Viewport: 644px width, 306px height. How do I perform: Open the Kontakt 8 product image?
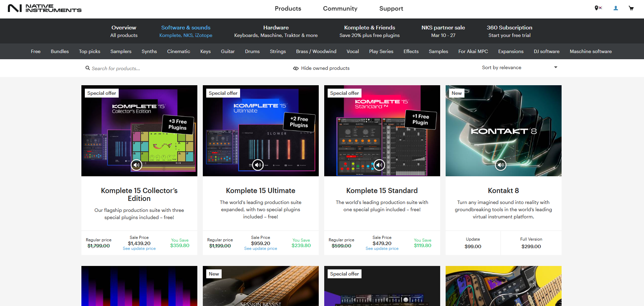[503, 131]
